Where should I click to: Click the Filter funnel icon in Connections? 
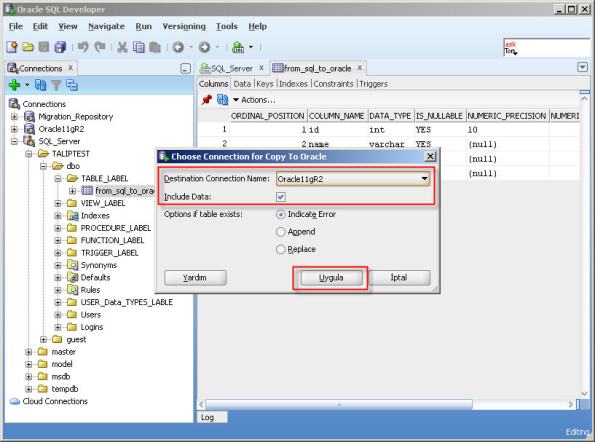pos(56,85)
